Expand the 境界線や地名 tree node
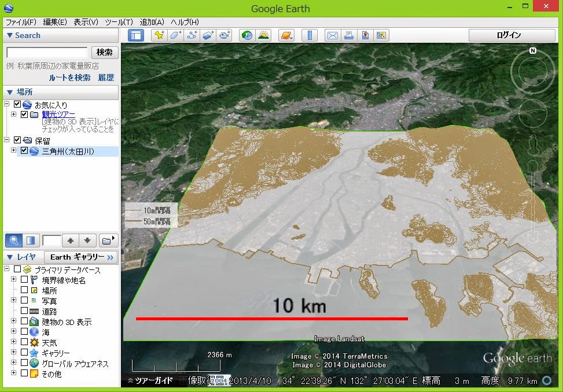The width and height of the screenshot is (563, 392). click(x=14, y=279)
